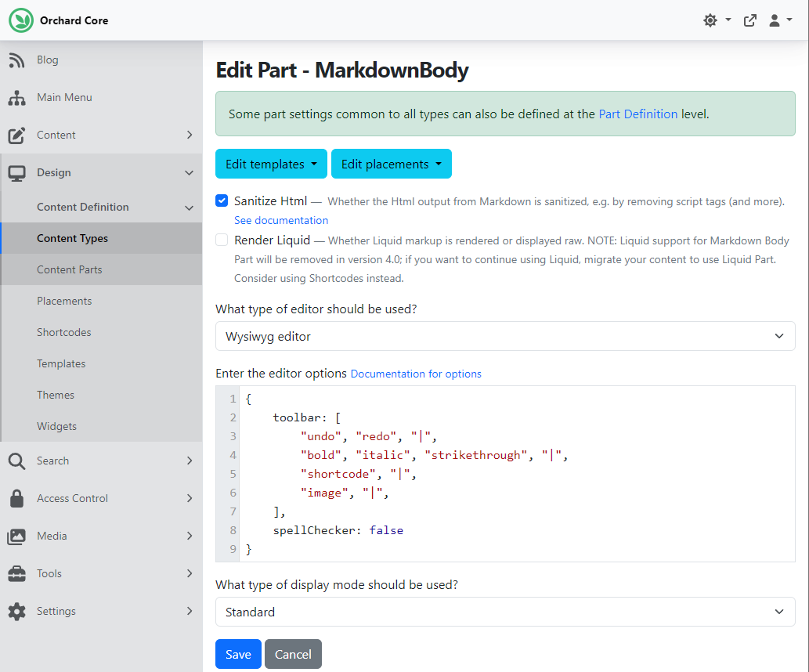Open the theme switcher dropdown caret
Screen dimensions: 809x672
(x=728, y=20)
